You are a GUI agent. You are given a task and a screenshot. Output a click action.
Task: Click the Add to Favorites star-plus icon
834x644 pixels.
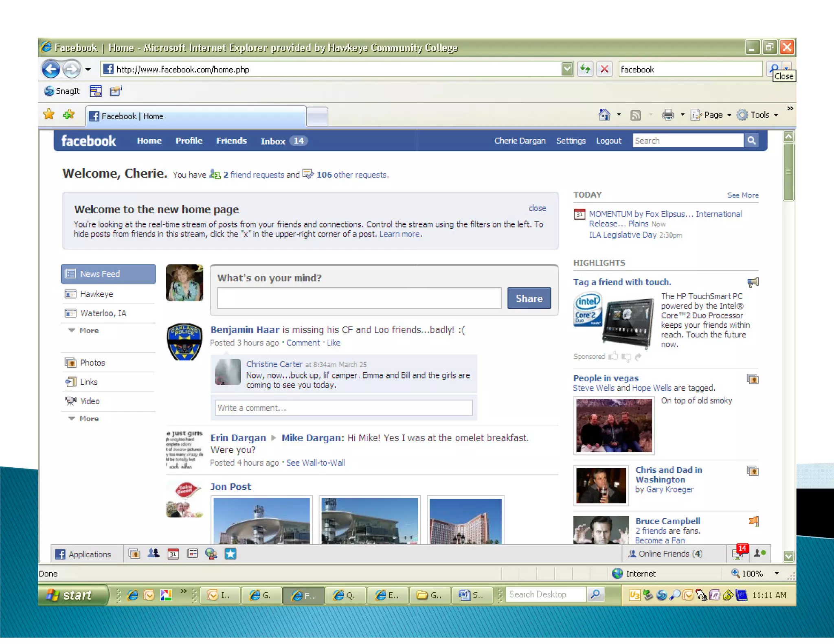pyautogui.click(x=69, y=114)
